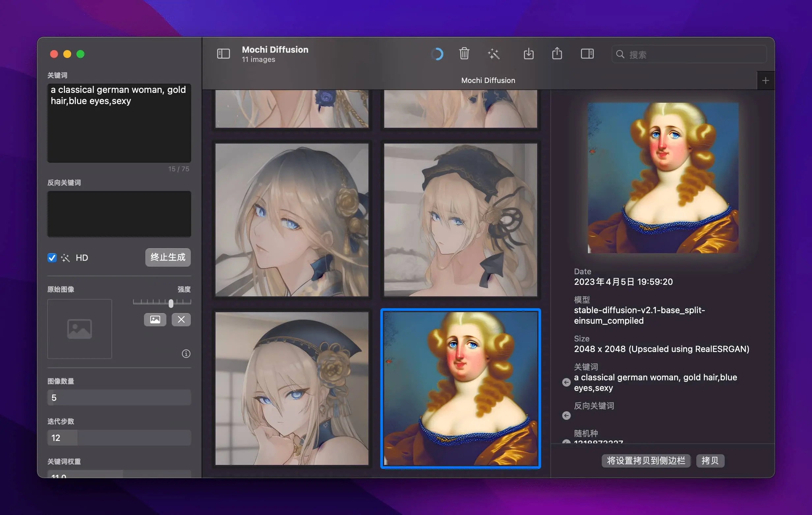Click the date 2023年4月5日 19:59:20
Image resolution: width=812 pixels, height=515 pixels.
click(x=623, y=282)
